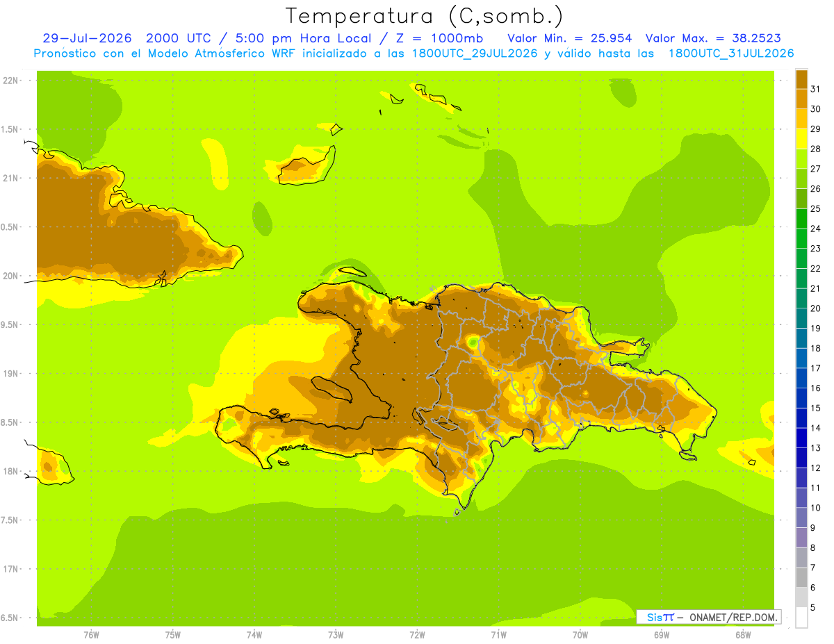The width and height of the screenshot is (834, 644).
Task: Click the "20N" latitude label
Action: pos(11,276)
